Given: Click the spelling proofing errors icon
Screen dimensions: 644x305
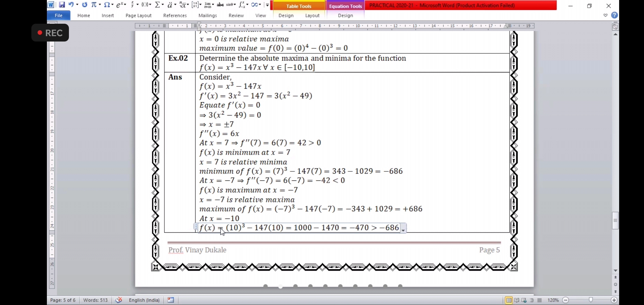Looking at the screenshot, I should point(119,300).
